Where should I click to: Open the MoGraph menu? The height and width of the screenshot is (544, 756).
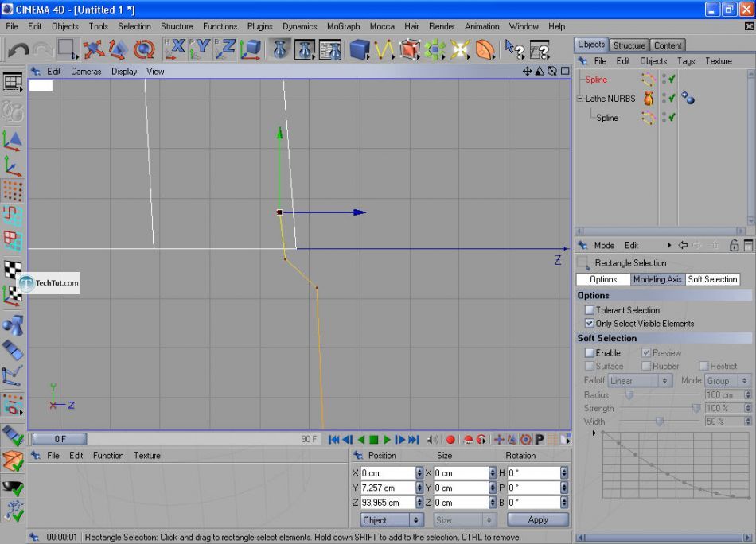343,26
